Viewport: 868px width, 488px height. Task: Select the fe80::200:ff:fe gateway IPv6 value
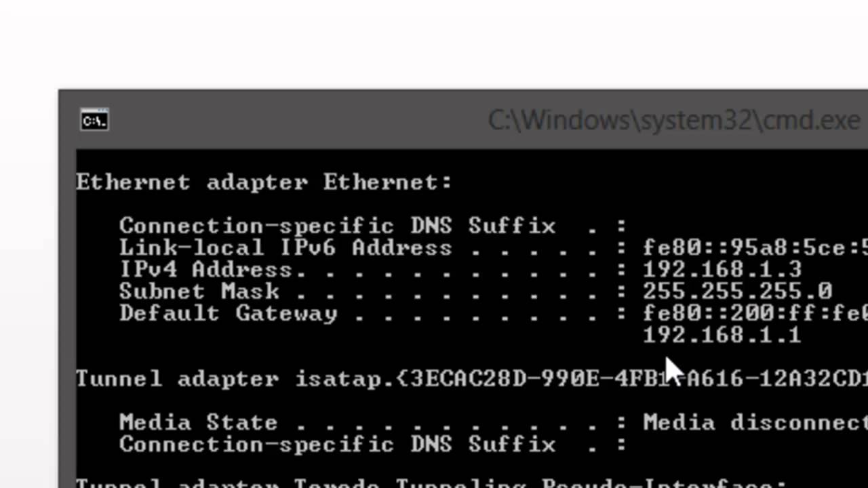754,313
